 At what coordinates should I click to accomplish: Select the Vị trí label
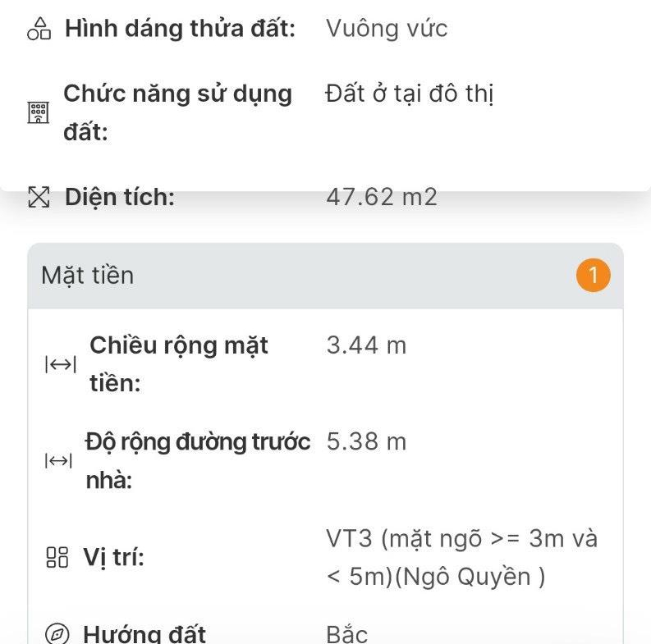click(x=113, y=559)
